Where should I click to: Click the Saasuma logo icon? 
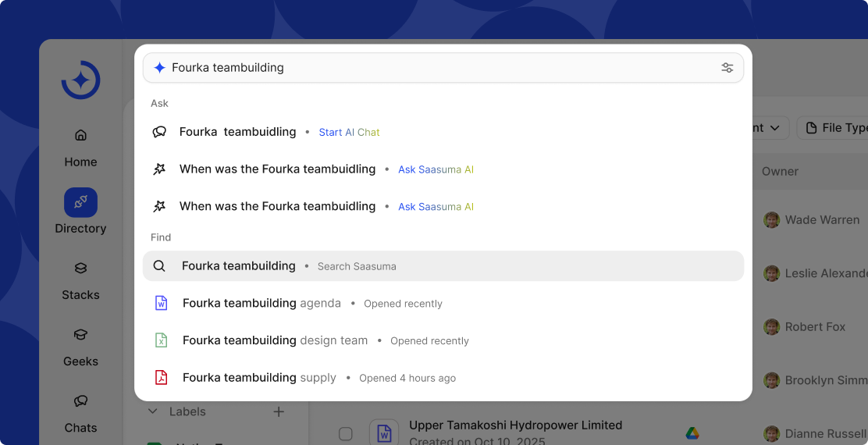(80, 80)
